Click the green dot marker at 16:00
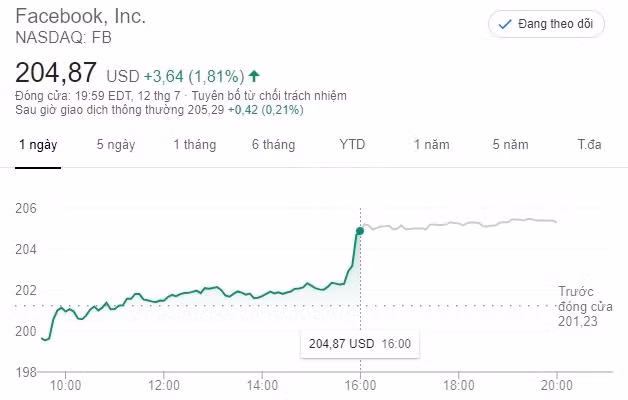628x400 pixels. (x=360, y=231)
